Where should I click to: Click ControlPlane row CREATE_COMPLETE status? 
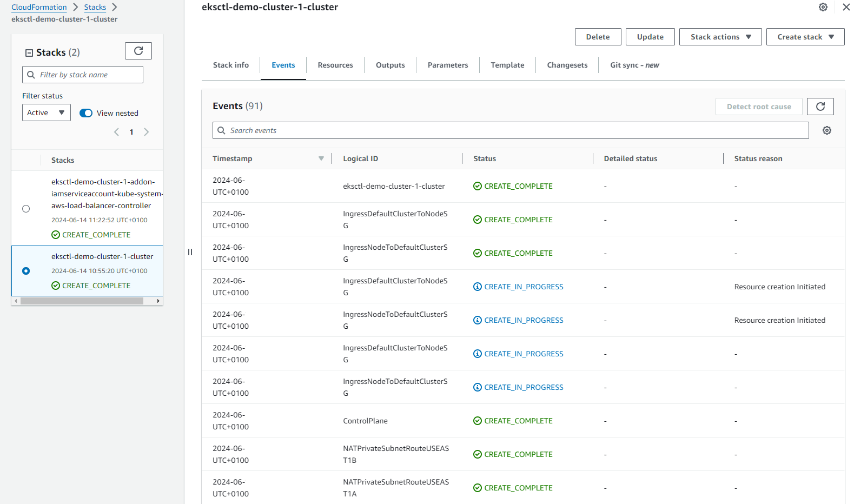tap(513, 421)
